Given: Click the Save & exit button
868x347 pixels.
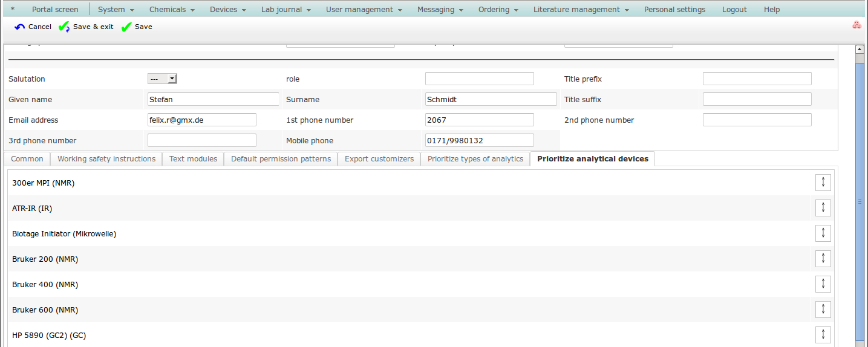Looking at the screenshot, I should click(86, 27).
